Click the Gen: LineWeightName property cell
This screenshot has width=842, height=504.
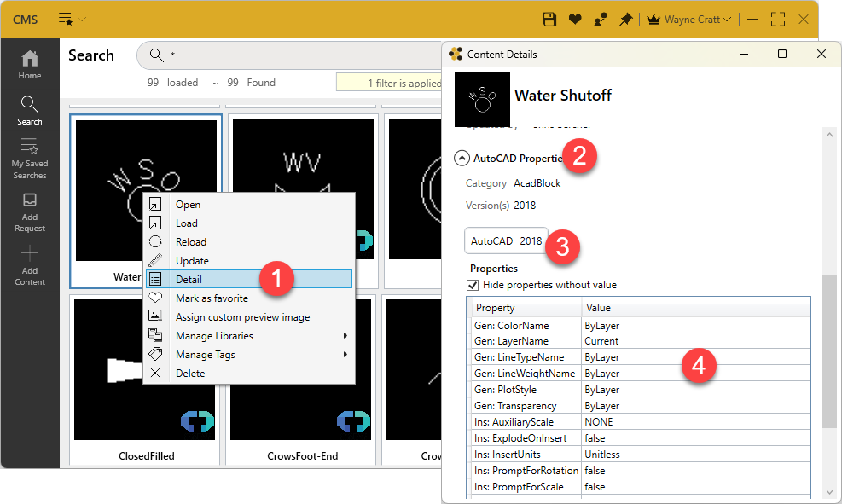pos(526,374)
